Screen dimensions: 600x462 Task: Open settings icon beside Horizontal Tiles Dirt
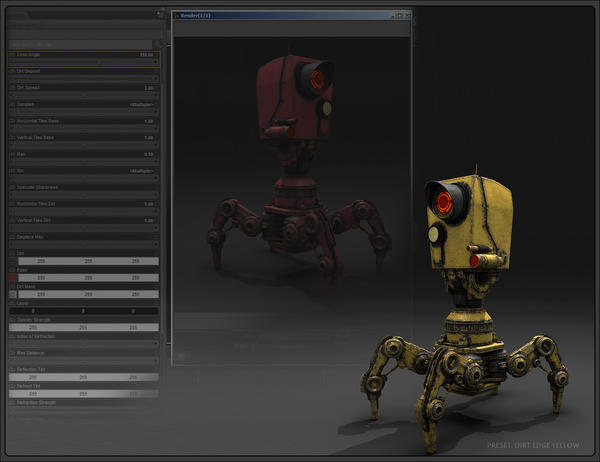tap(12, 204)
